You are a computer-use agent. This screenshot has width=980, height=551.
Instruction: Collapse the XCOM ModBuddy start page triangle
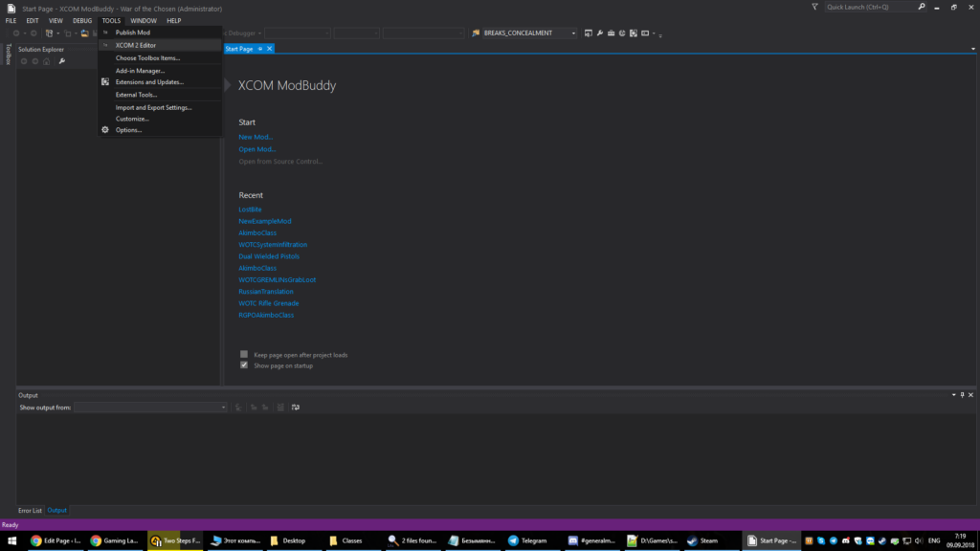[228, 85]
